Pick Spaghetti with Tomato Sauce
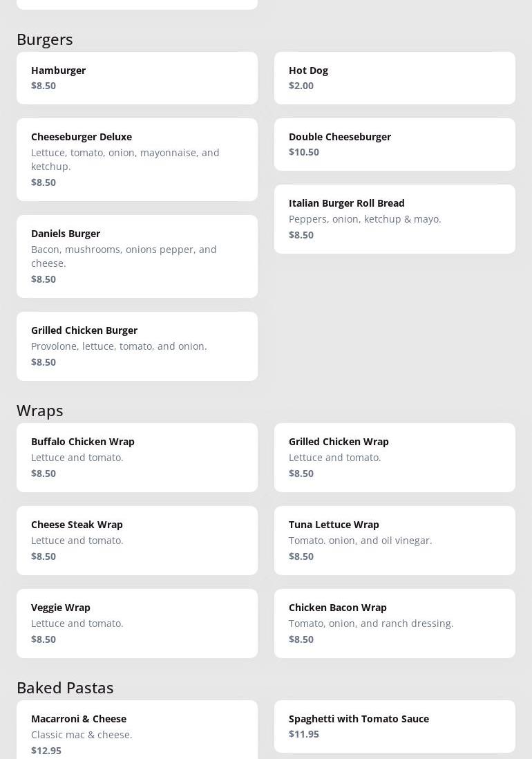The width and height of the screenshot is (532, 759). coord(395,726)
